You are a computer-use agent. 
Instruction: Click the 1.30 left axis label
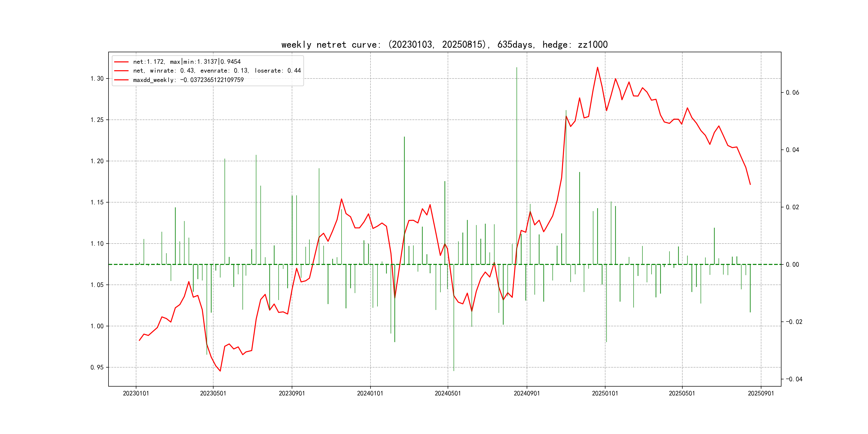click(x=97, y=78)
